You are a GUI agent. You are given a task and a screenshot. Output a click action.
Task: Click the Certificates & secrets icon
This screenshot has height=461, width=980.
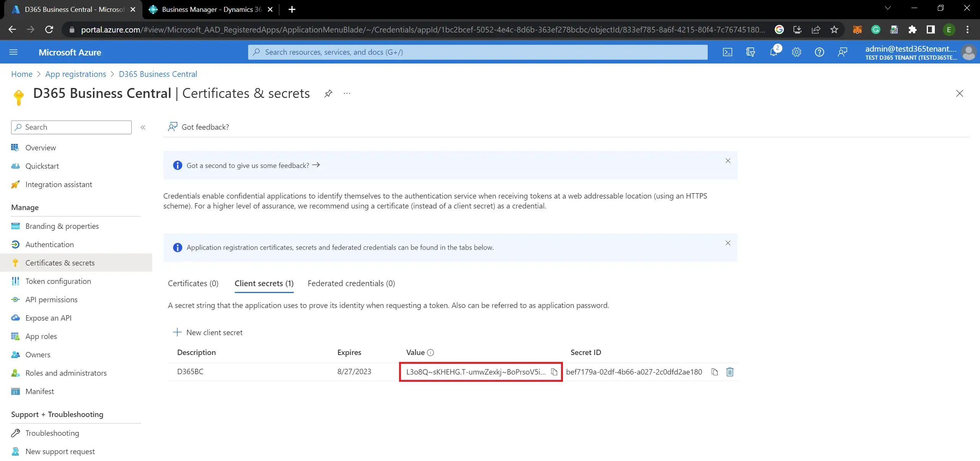16,262
